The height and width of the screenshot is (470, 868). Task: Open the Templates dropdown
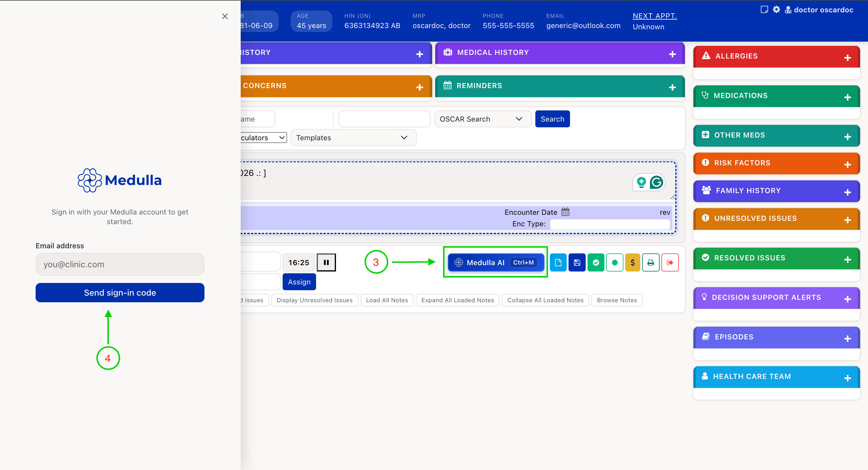353,138
